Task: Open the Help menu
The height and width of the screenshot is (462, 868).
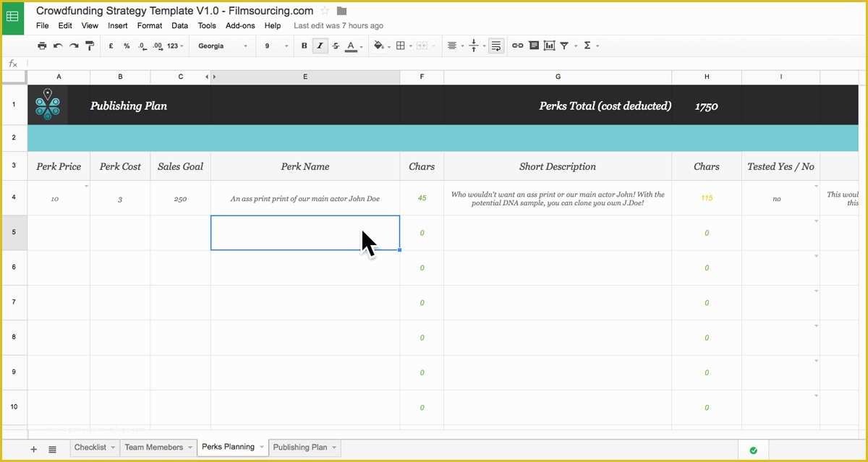Action: point(273,25)
